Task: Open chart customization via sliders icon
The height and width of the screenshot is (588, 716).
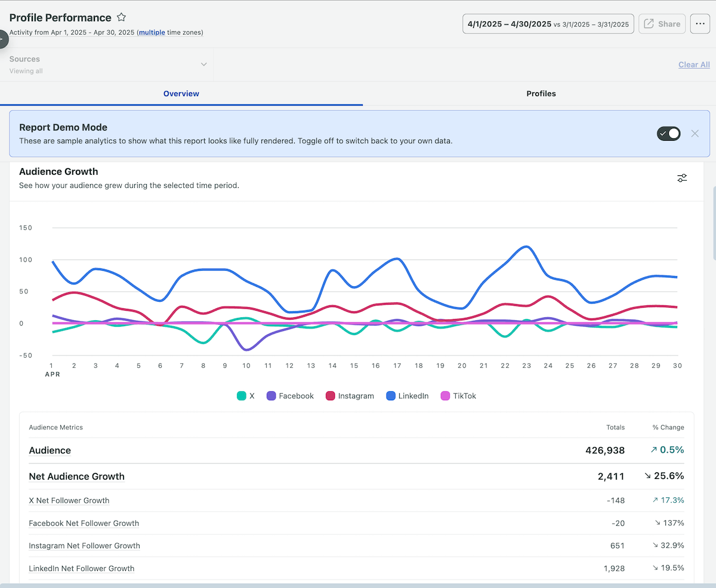Action: [682, 178]
